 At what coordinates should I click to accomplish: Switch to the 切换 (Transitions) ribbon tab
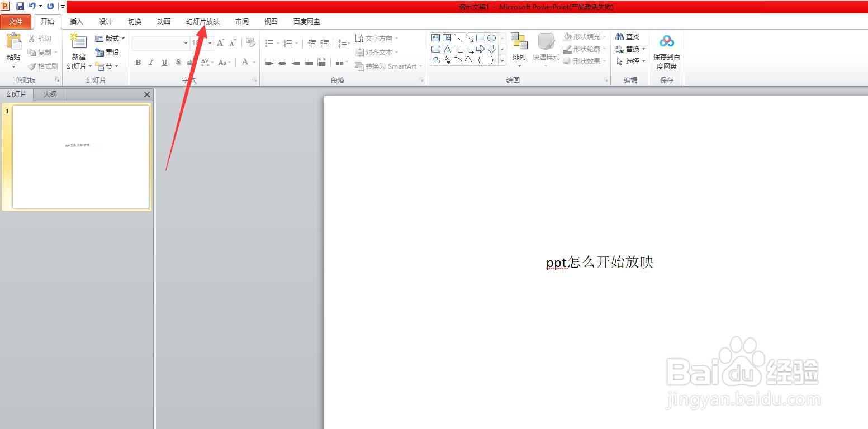[x=135, y=22]
